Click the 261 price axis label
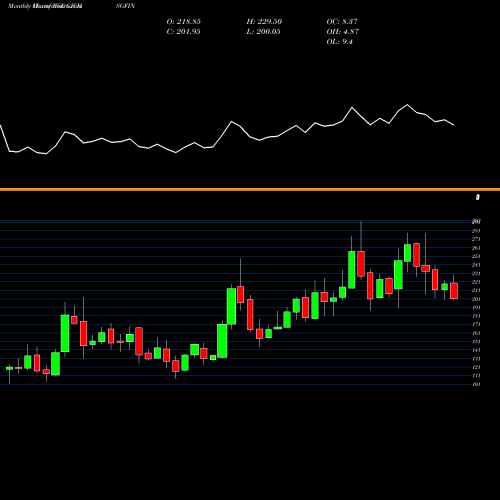This screenshot has height=500, width=500. point(476,248)
